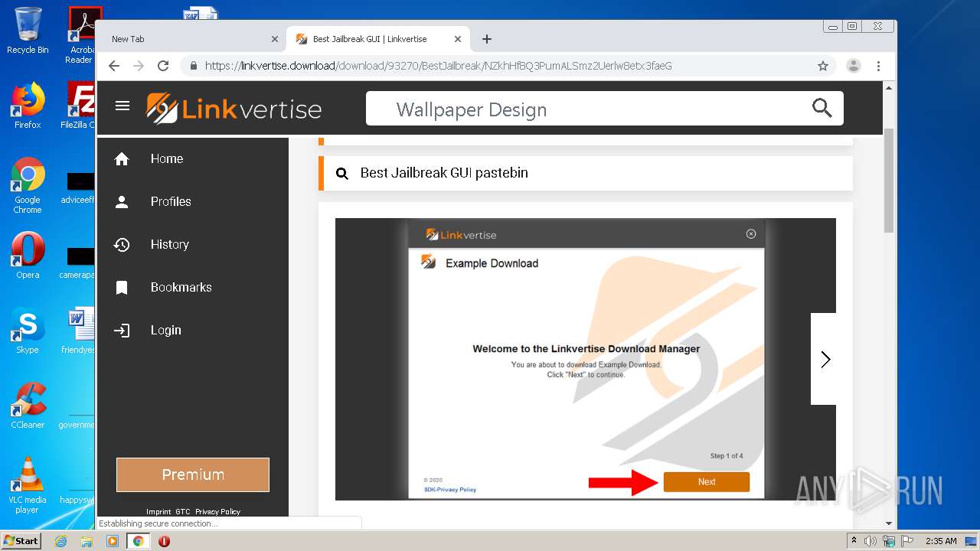Open the VLC media player shortcut
Viewport: 980px width, 551px height.
coord(28,485)
